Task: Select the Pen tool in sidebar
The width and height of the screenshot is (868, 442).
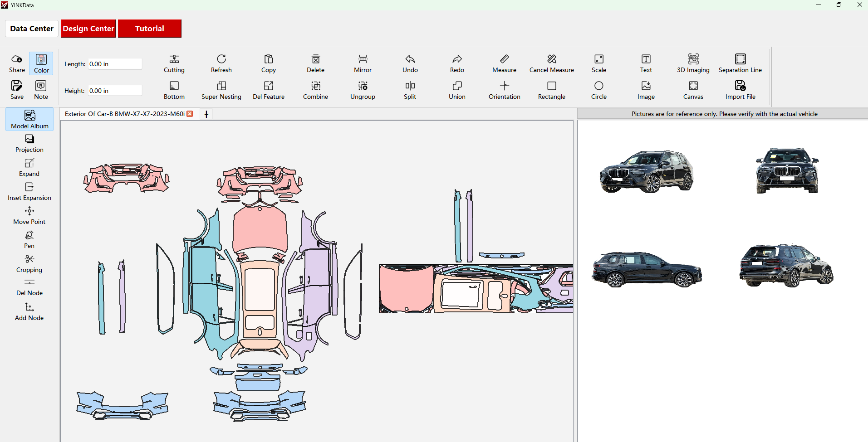Action: [29, 239]
